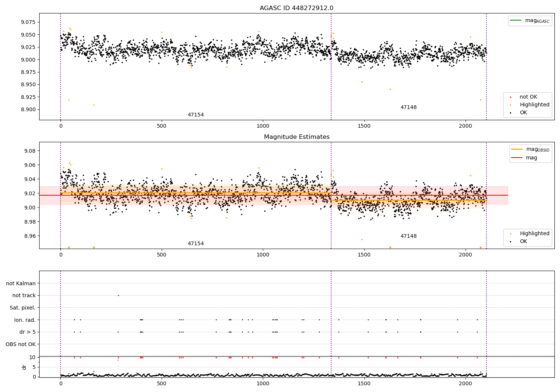The image size is (560, 392).
Task: Click '1000' x-axis tick under the dr plot
Action: point(263,383)
